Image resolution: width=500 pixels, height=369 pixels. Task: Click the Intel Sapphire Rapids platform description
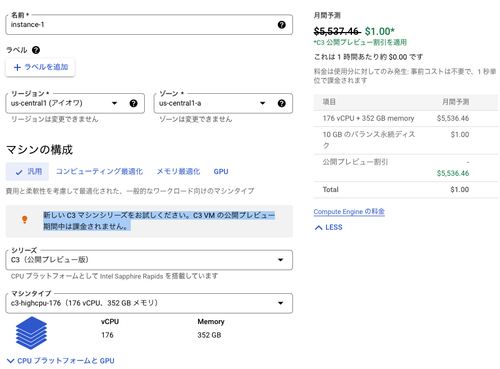coord(114,276)
